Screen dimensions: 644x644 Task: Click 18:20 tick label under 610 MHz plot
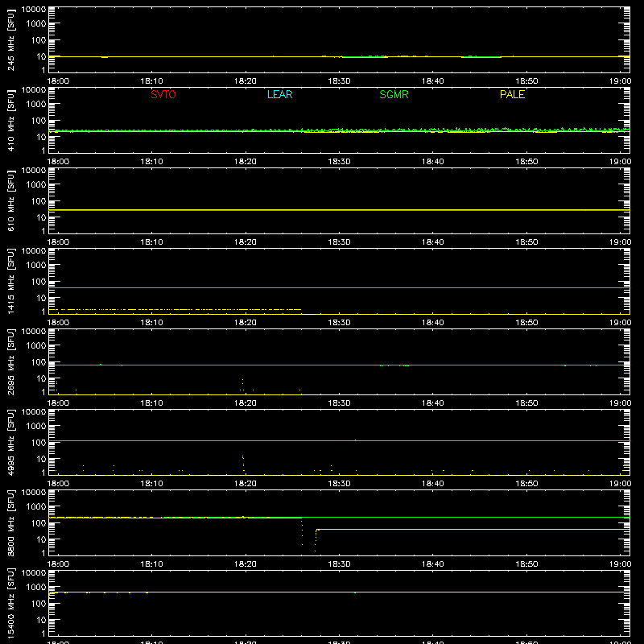(x=246, y=242)
